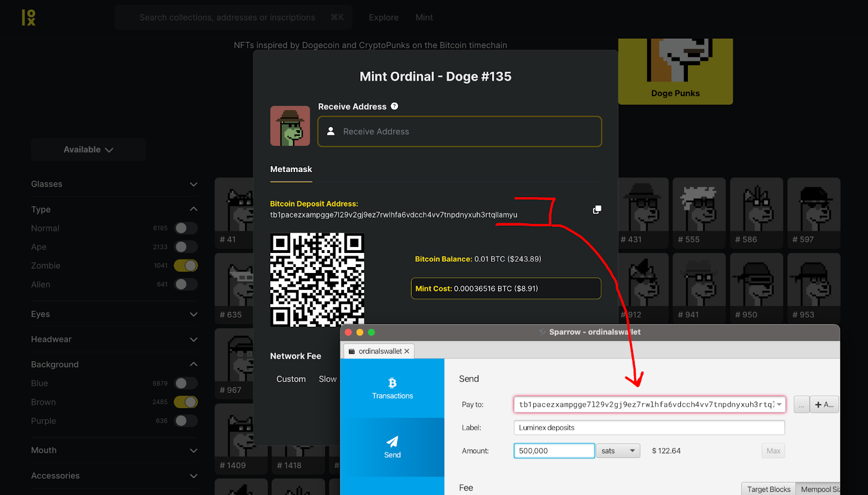868x495 pixels.
Task: Open the punk #950 thumbnail
Action: [x=756, y=288]
